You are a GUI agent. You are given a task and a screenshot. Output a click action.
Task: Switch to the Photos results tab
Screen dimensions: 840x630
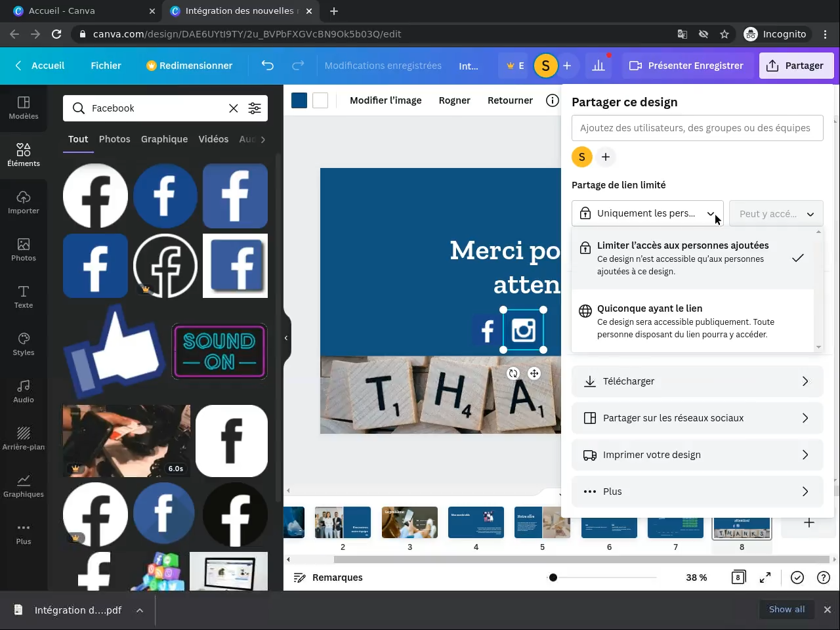(115, 139)
